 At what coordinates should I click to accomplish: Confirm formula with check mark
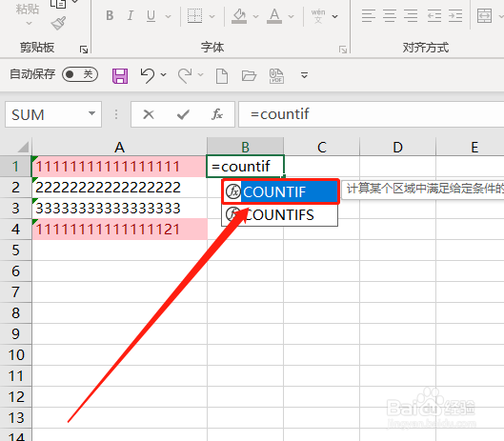183,114
